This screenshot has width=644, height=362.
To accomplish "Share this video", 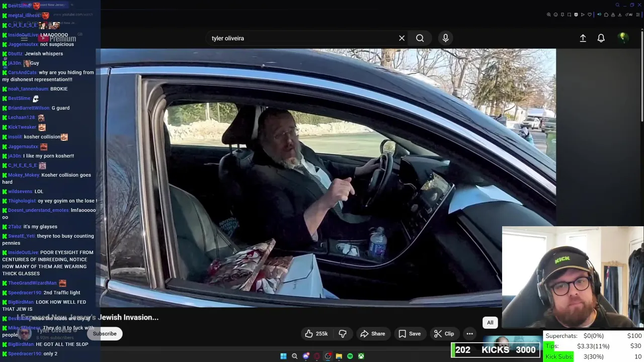I will point(373,334).
